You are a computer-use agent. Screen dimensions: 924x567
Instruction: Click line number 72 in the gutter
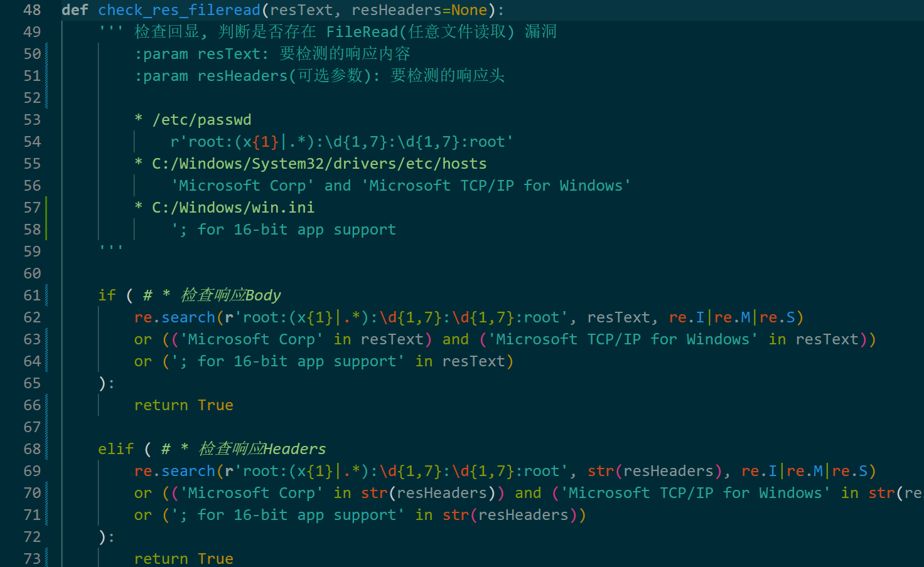[x=32, y=537]
